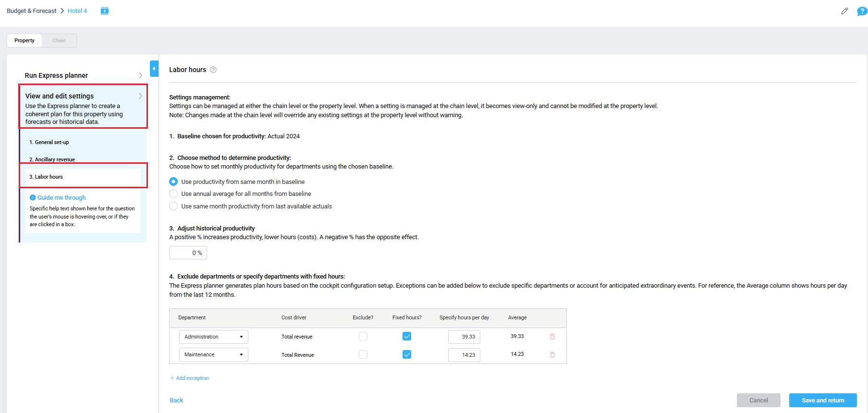Click the Cost driver column header
Screen dimensions: 868x413
tap(294, 317)
